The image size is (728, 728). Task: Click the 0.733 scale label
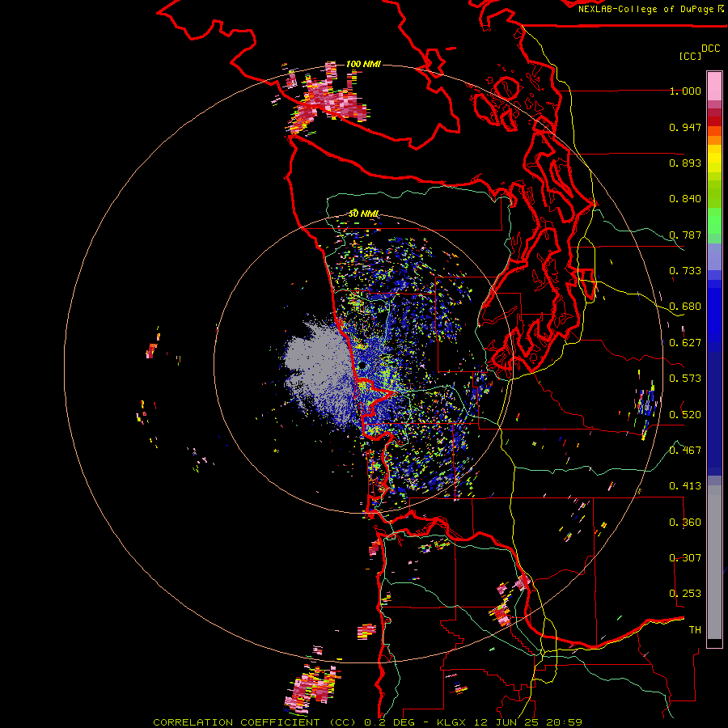tap(685, 271)
